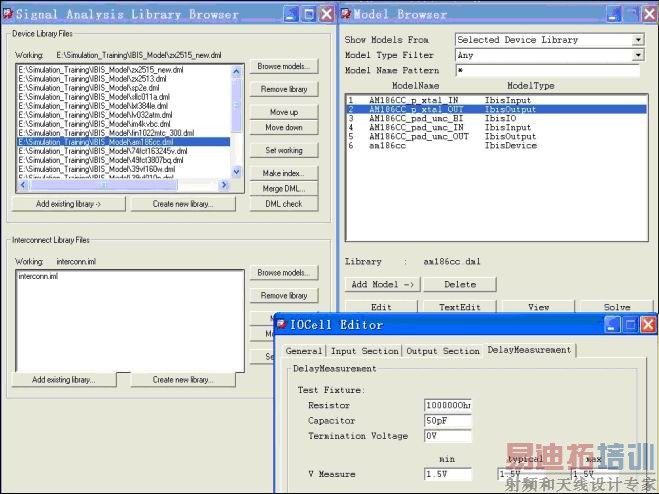
Task: Select am186cc.dml library entry
Action: 123,142
